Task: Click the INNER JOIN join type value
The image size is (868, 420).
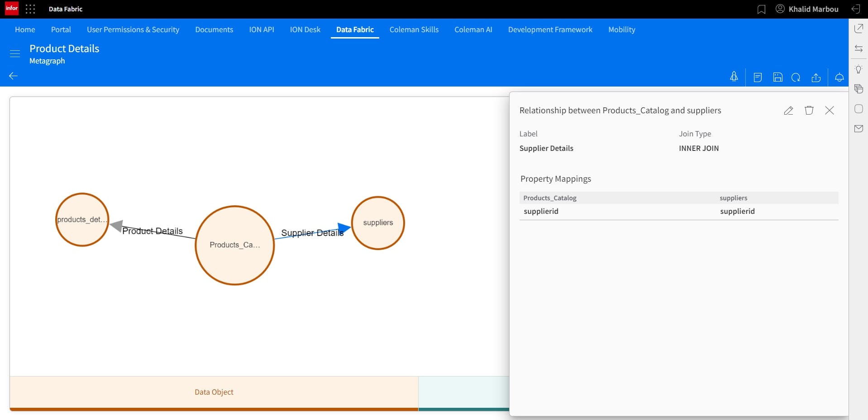Action: (x=699, y=148)
